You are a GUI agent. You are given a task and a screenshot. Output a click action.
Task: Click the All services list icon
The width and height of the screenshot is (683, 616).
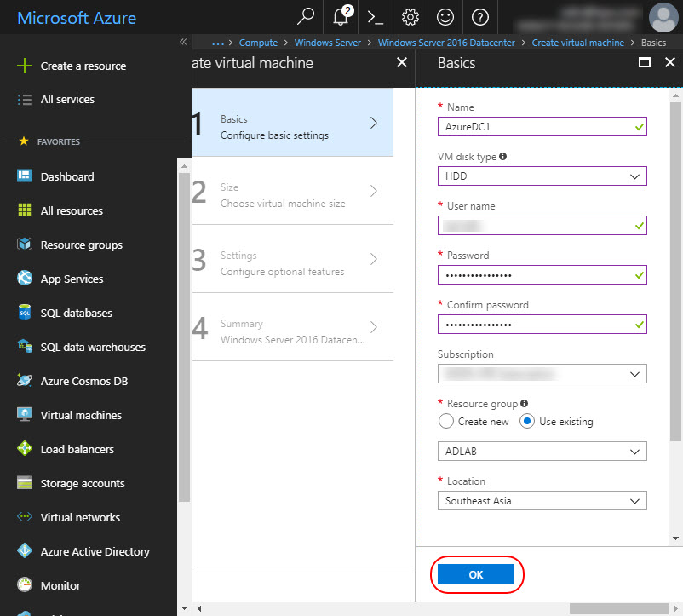coord(25,100)
